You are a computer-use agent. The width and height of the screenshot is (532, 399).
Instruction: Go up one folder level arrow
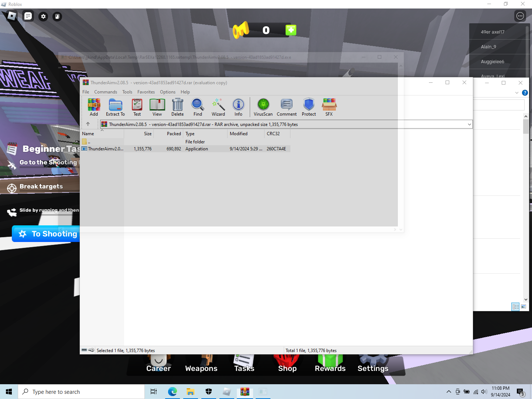click(88, 124)
